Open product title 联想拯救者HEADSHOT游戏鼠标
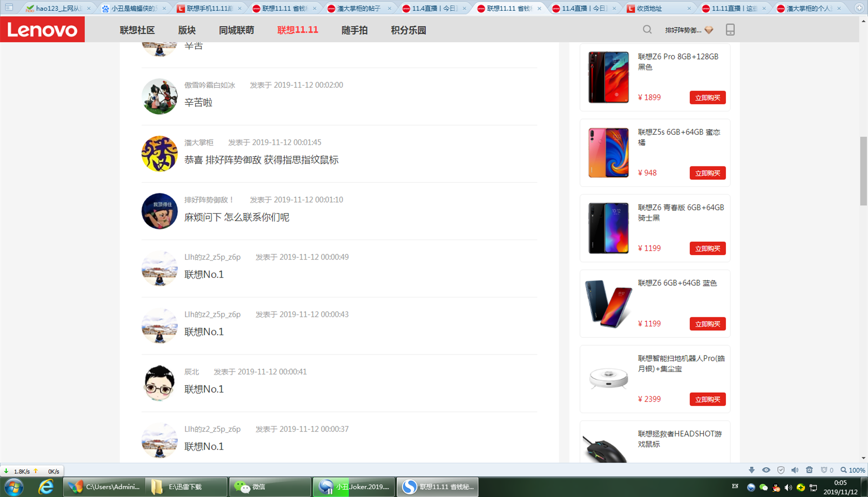The width and height of the screenshot is (868, 497). click(680, 439)
